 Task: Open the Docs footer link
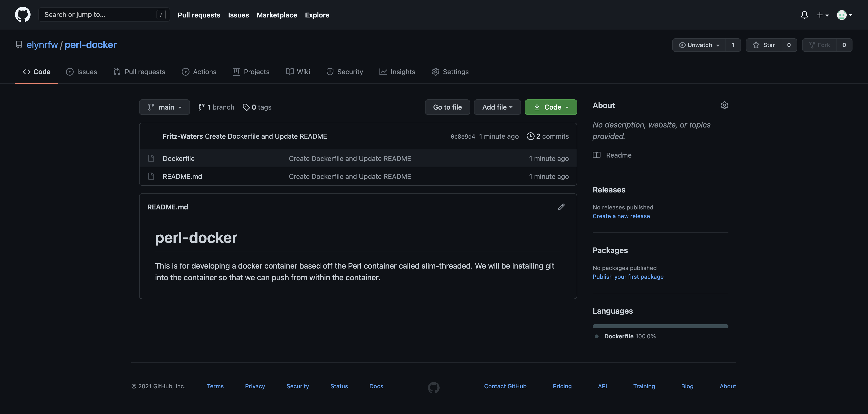(x=376, y=386)
